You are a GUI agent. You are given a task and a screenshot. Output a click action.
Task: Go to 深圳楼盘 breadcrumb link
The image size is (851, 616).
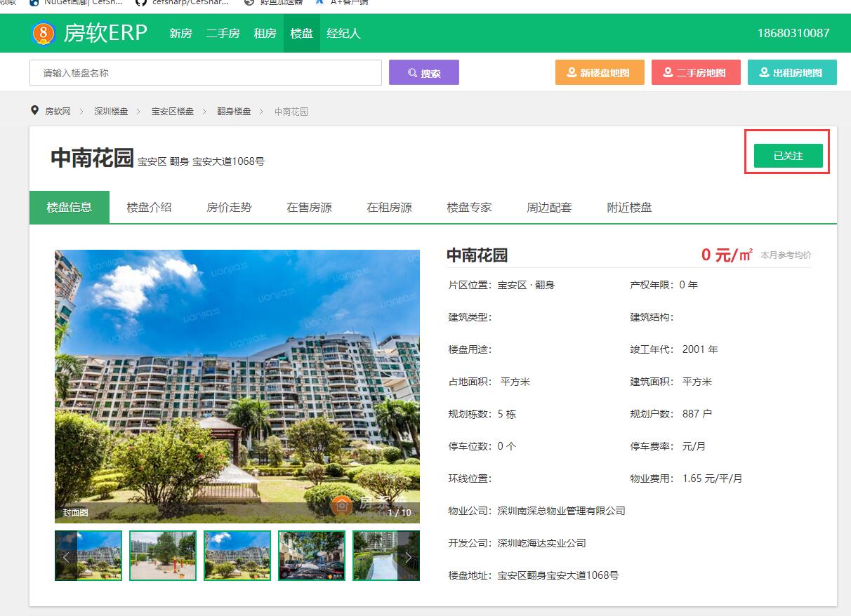point(112,112)
